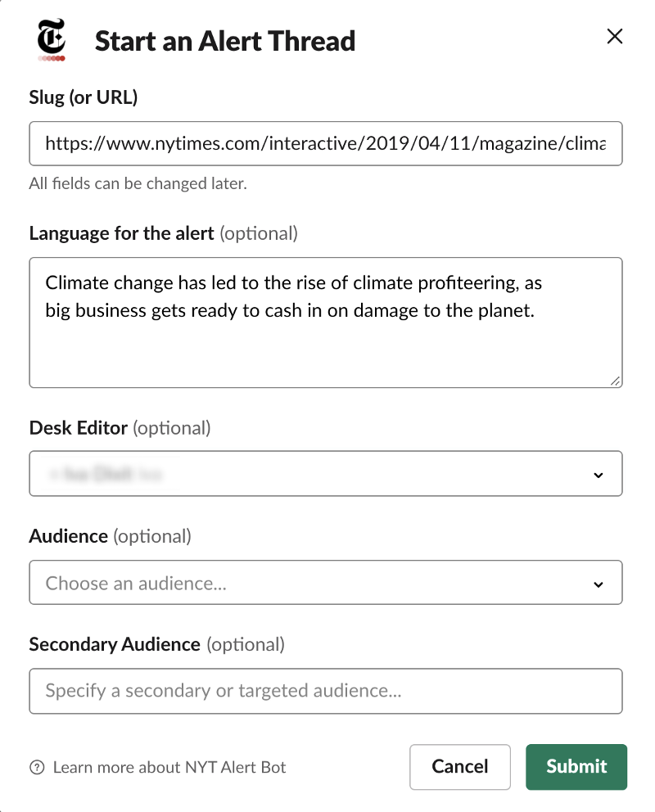Screen dimensions: 655x812
Task: Click the Secondary Audience label
Action: click(115, 644)
